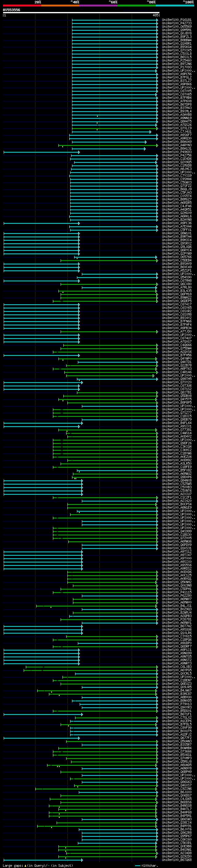The width and height of the screenshot is (197, 868).
Task: Select hit label UniRef100_Q7SFZ2
Action: (x=176, y=186)
